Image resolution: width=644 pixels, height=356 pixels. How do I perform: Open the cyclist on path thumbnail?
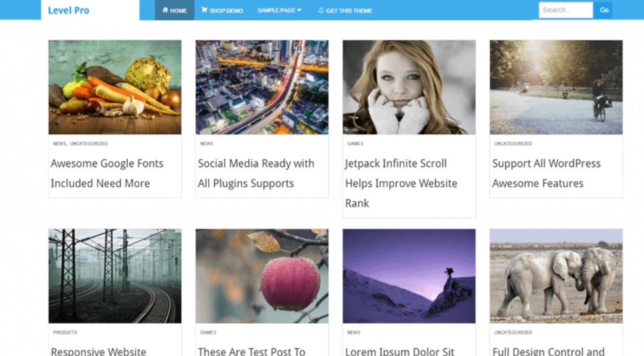555,87
